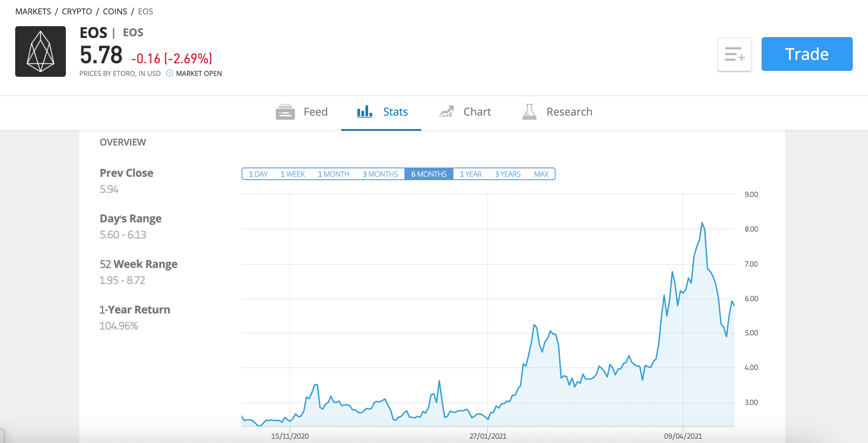Click the Feed newspaper icon
868x443 pixels.
(x=285, y=112)
